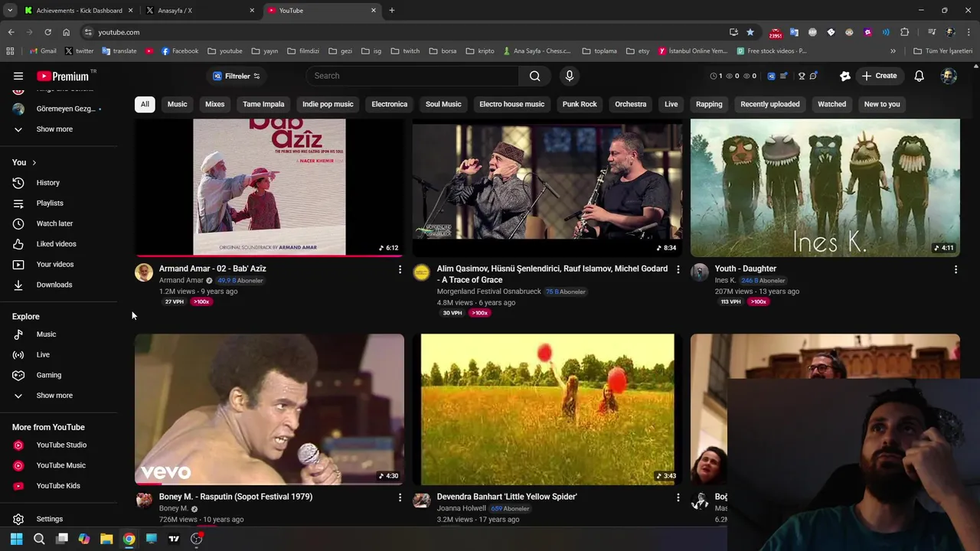Viewport: 980px width, 551px height.
Task: Open YouTube Studio in the sidebar
Action: tap(63, 445)
